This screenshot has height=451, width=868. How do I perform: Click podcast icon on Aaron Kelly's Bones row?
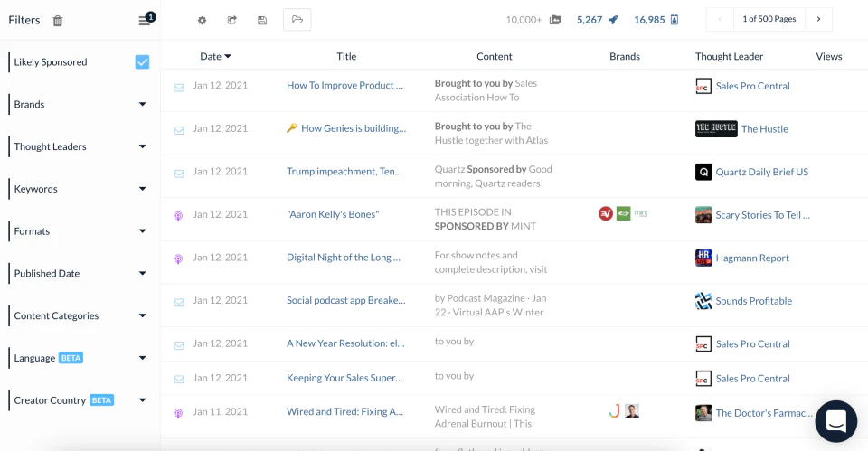tap(178, 216)
